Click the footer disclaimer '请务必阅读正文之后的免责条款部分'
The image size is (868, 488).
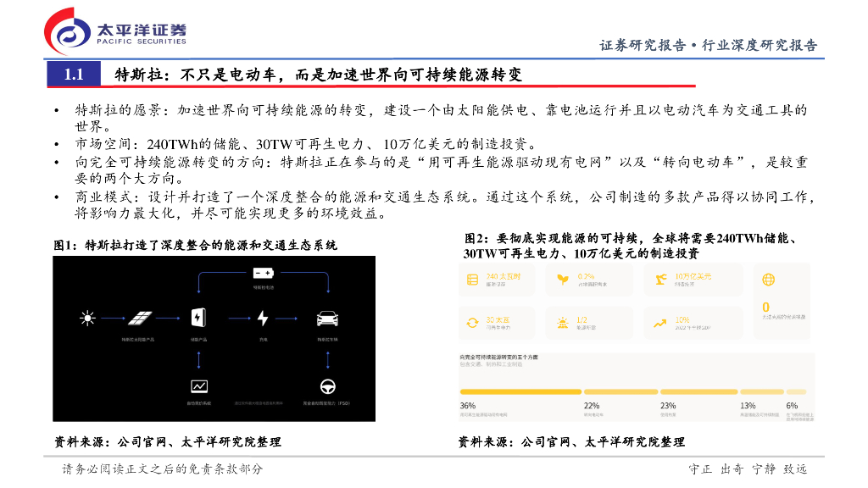[162, 469]
